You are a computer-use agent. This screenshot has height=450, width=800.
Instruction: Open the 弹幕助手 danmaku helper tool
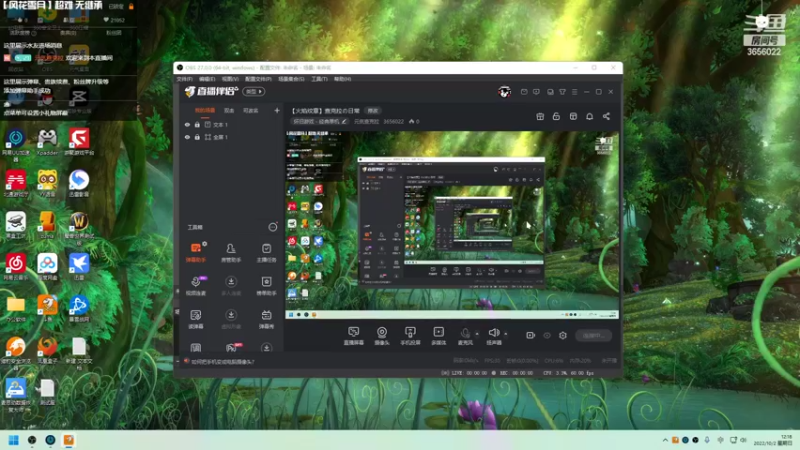[195, 253]
